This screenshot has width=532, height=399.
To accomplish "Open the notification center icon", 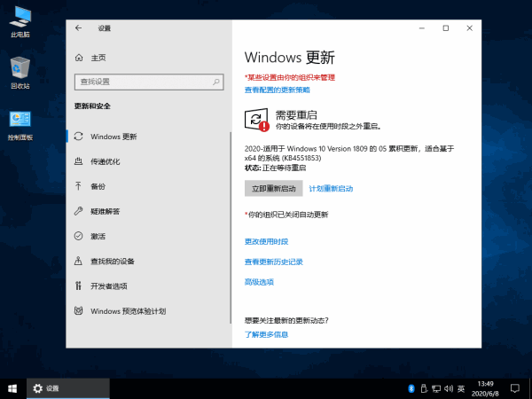I will pyautogui.click(x=514, y=388).
